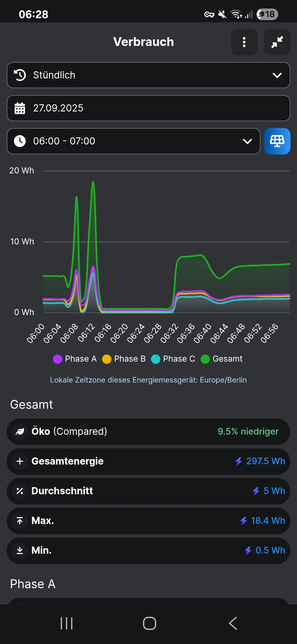Viewport: 297px width, 644px height.
Task: Select the Durchschnitt 5 Wh row
Action: coord(148,491)
